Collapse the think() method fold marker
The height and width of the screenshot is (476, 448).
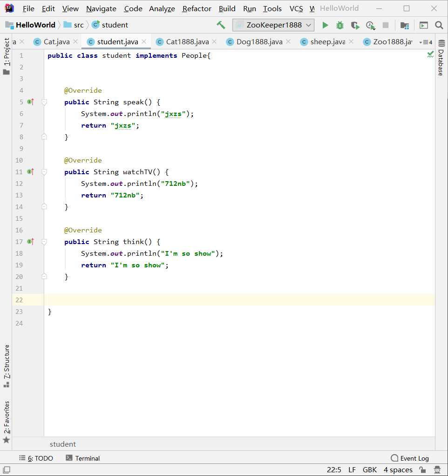click(x=44, y=242)
